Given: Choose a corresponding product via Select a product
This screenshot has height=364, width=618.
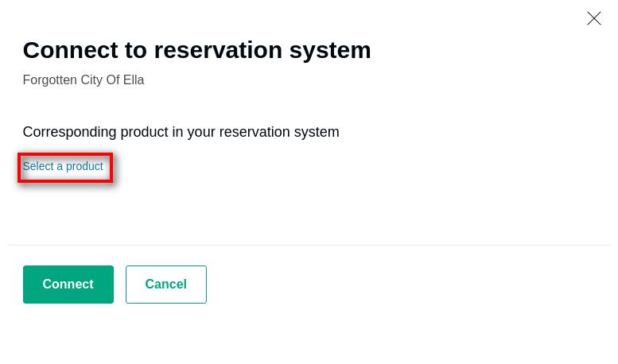Looking at the screenshot, I should point(63,167).
